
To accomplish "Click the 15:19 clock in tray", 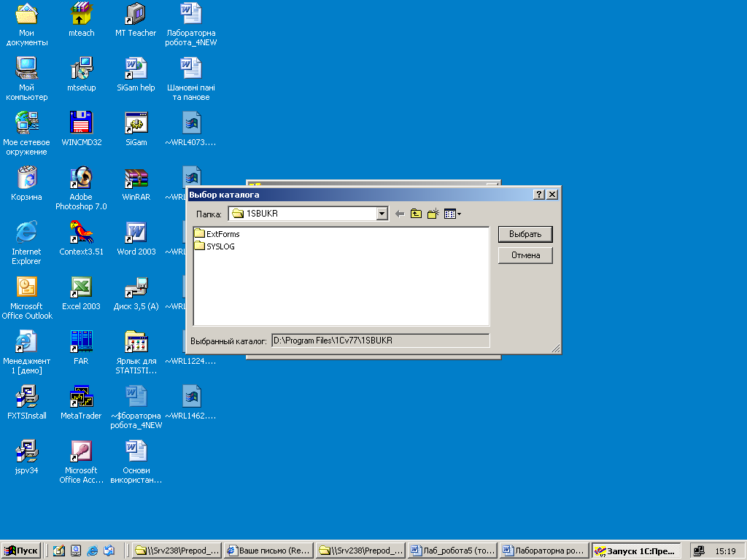I will pos(726,551).
